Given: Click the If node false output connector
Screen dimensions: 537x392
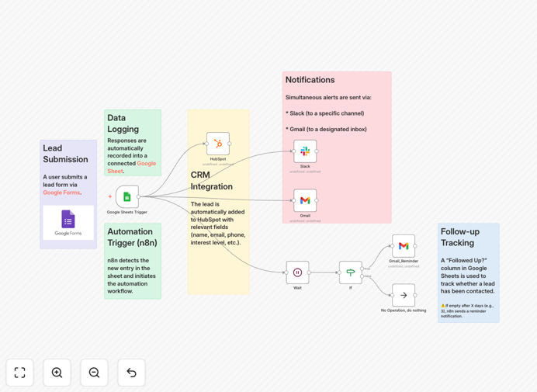Looking at the screenshot, I should coord(362,276).
